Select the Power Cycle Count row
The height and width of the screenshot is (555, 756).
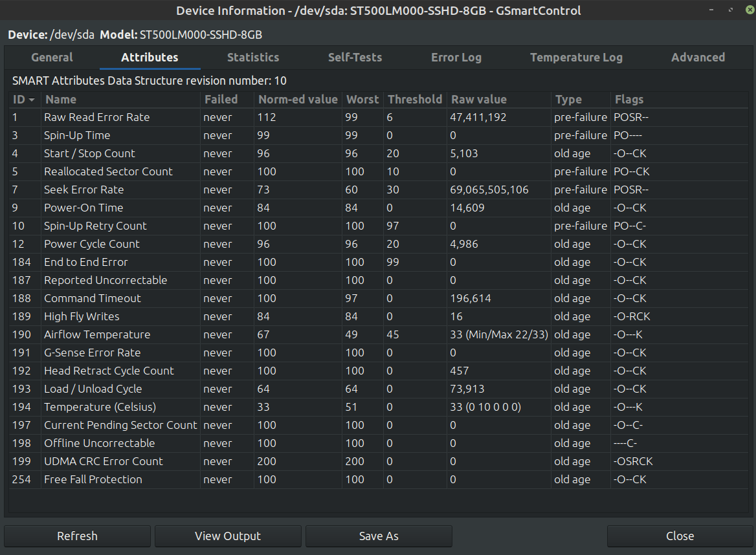pyautogui.click(x=379, y=245)
